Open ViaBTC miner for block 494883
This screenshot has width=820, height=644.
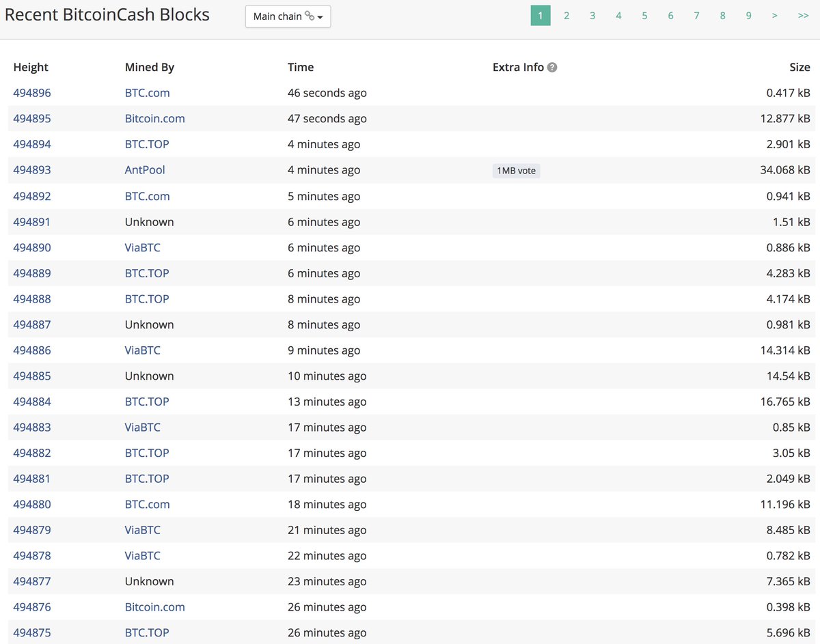click(x=143, y=428)
